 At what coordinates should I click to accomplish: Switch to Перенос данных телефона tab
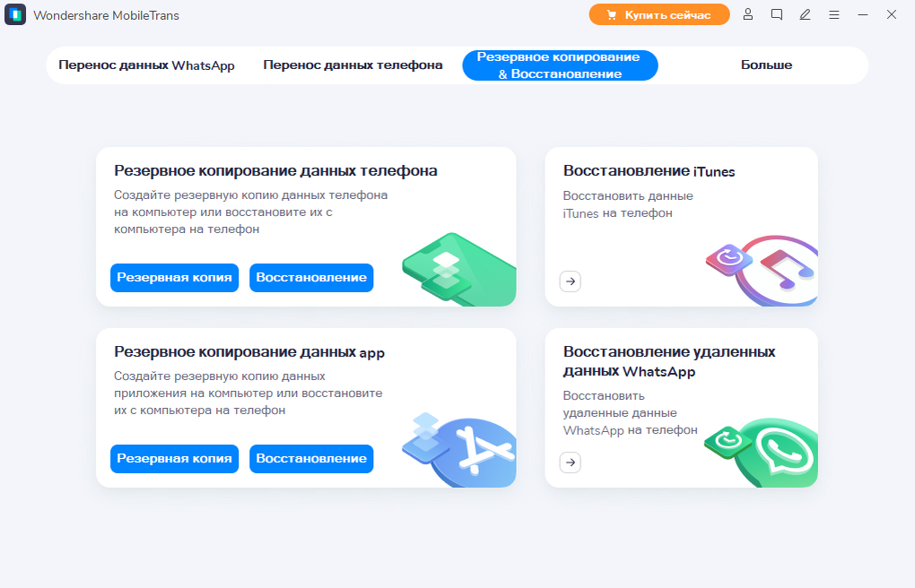click(x=353, y=65)
